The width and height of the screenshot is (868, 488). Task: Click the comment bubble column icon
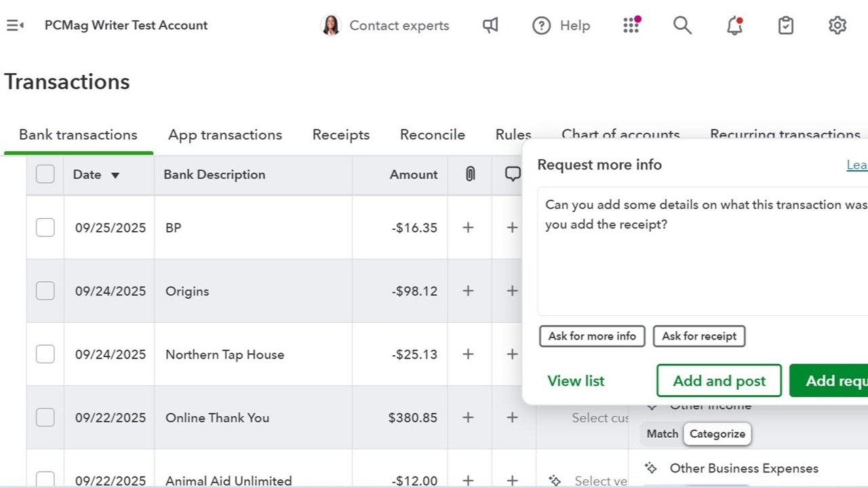[x=513, y=174]
